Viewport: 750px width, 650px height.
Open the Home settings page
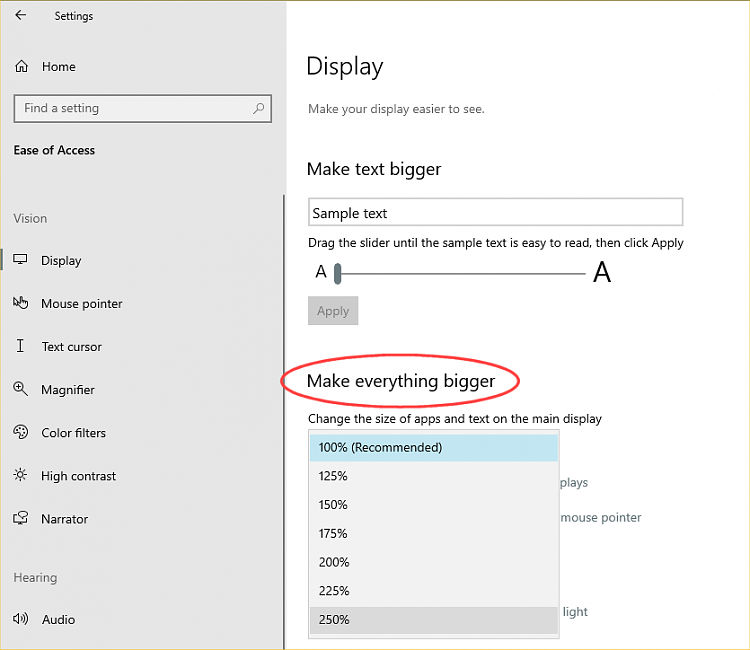(58, 66)
